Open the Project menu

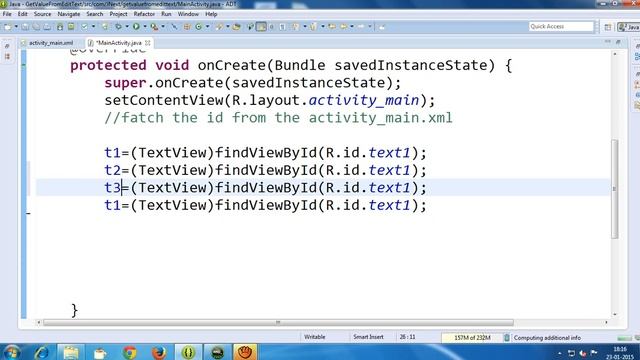(x=118, y=14)
